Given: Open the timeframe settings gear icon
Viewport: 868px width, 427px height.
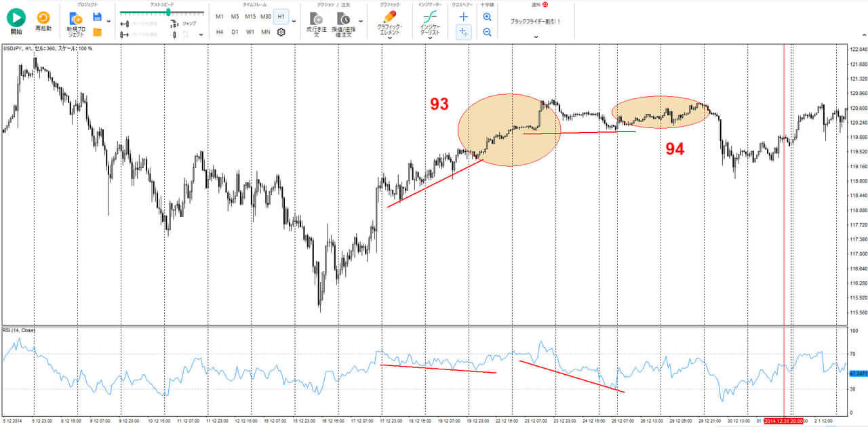Looking at the screenshot, I should point(281,32).
